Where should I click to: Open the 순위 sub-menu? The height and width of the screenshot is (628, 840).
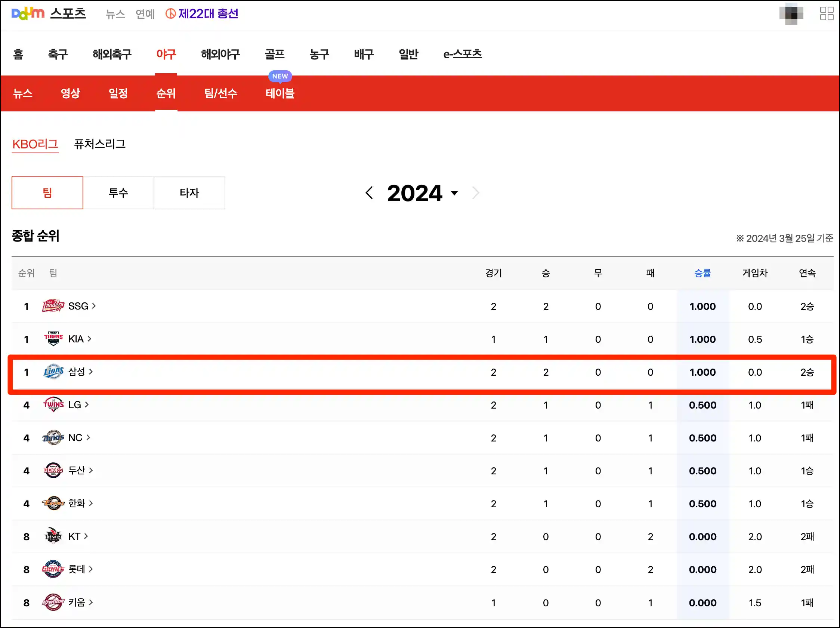(x=166, y=93)
